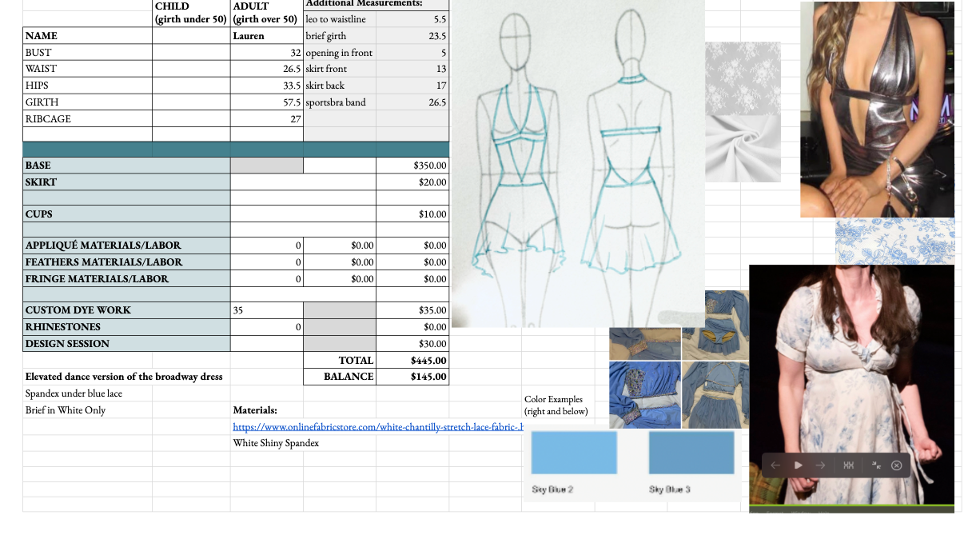This screenshot has width=980, height=555.
Task: Click the silver halter dress photo
Action: pyautogui.click(x=877, y=110)
